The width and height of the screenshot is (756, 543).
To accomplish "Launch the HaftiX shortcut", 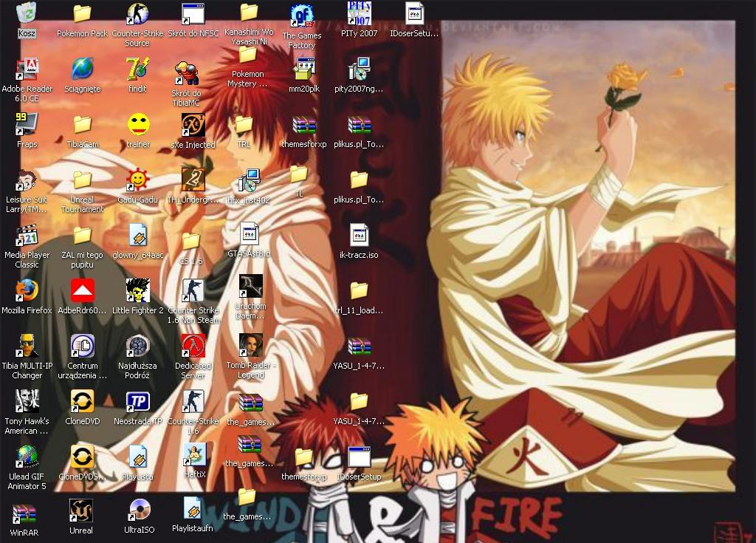I will pyautogui.click(x=195, y=454).
